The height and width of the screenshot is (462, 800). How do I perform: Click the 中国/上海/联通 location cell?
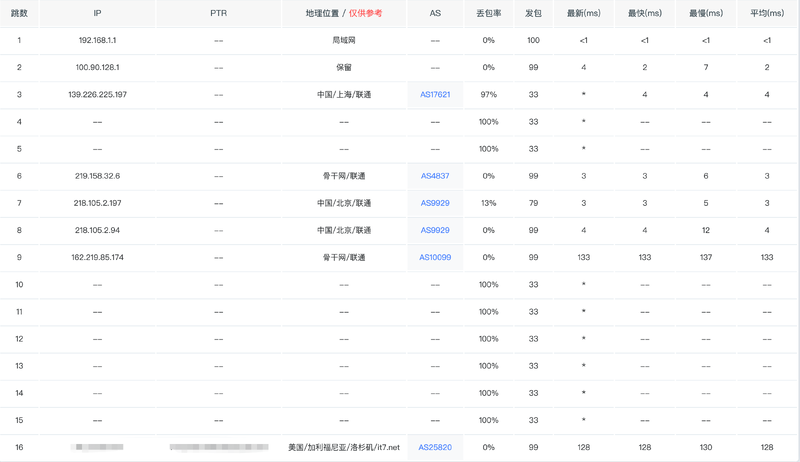(x=344, y=94)
